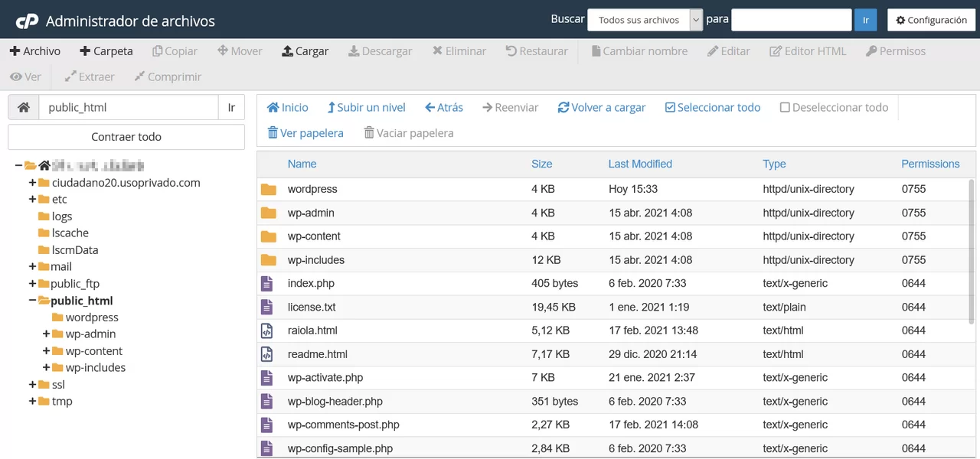
Task: Sort by Last Modified column header
Action: (640, 164)
